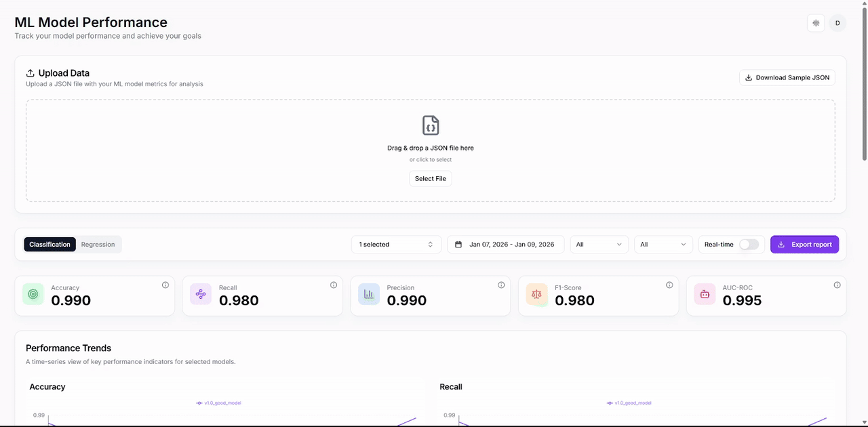The width and height of the screenshot is (868, 427).
Task: Click the AUC-ROC metric icon
Action: 704,293
